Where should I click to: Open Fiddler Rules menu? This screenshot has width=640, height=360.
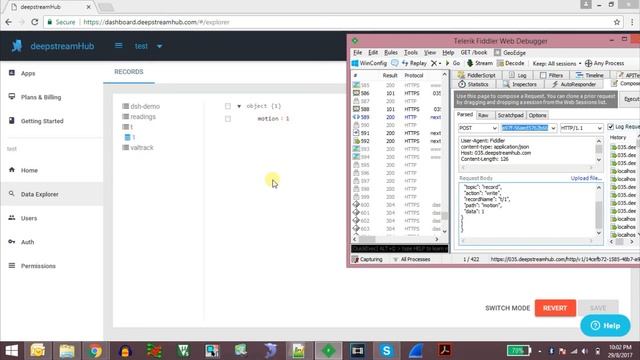click(391, 53)
